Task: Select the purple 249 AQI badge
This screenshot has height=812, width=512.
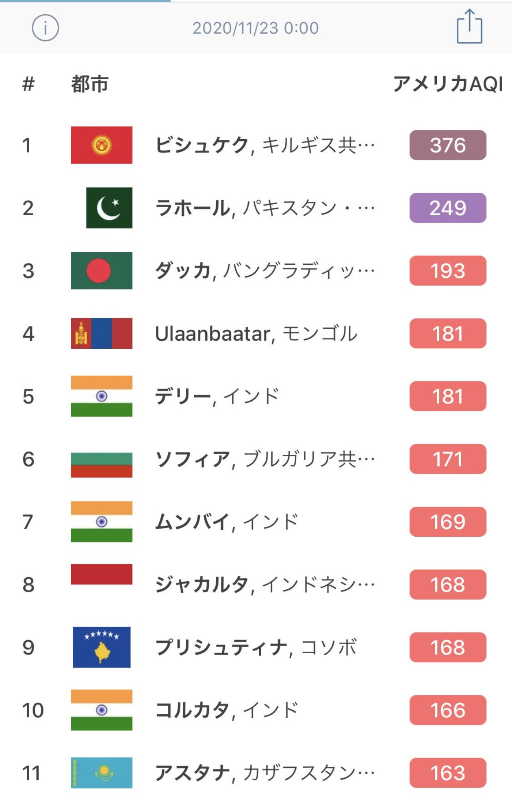Action: point(448,208)
